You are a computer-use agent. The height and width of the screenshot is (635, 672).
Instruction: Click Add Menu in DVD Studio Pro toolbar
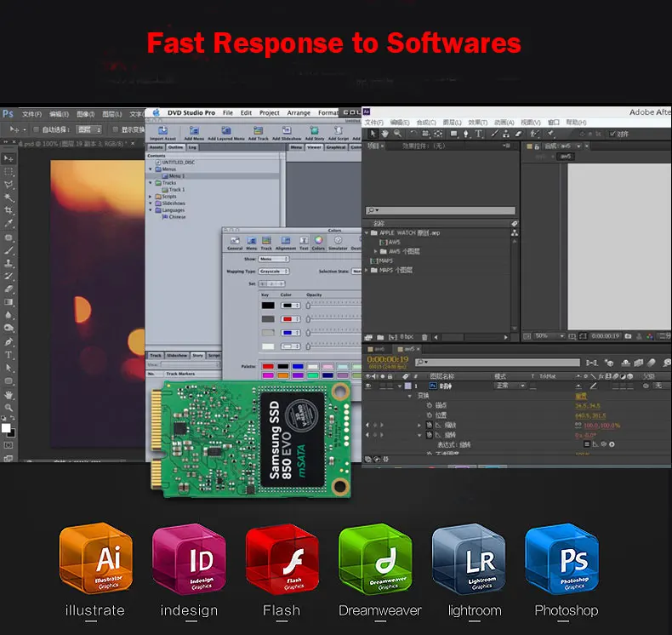(x=194, y=134)
